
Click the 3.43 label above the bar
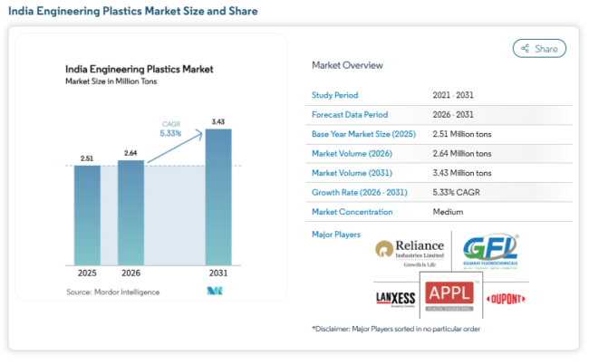point(218,122)
